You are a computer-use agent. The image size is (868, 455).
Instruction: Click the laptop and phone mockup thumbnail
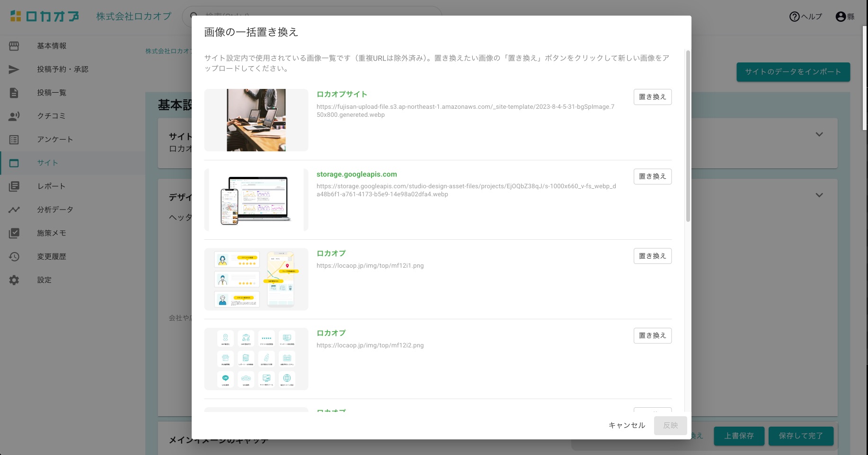[256, 200]
